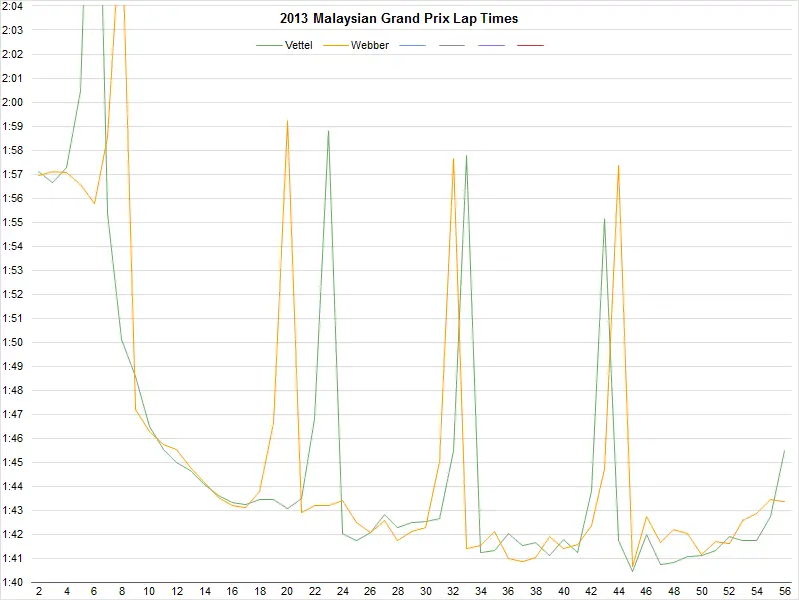Click lap 56 on the x-axis
Viewport: 799px width, 600px height.
click(785, 591)
